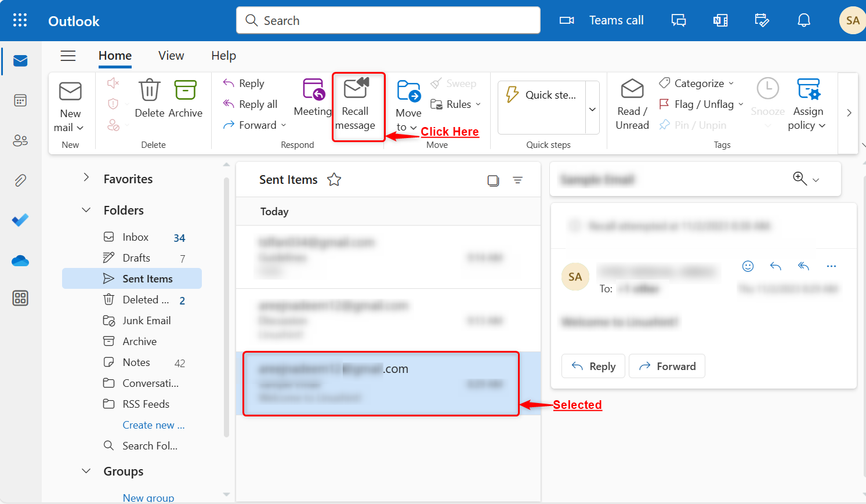Toggle favorite star for Sent Items
Viewport: 866px width, 504px height.
coord(334,180)
